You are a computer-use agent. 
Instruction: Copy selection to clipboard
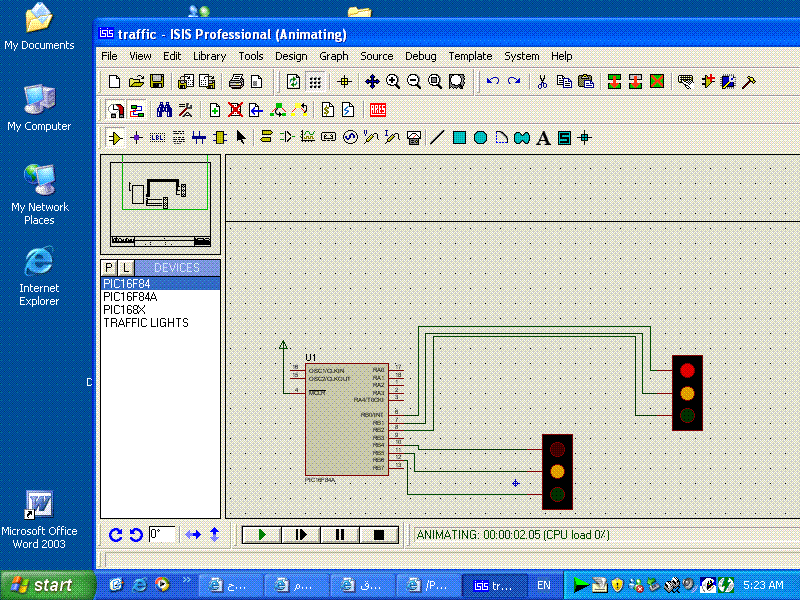point(564,82)
